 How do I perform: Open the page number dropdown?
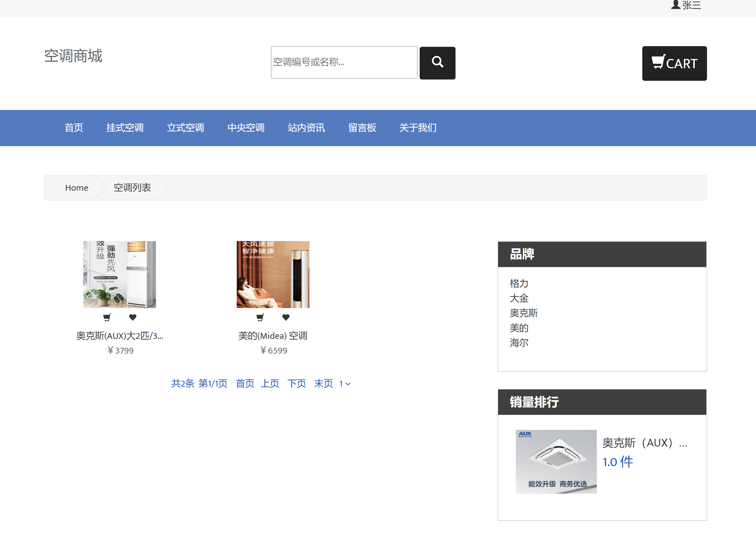(x=344, y=384)
